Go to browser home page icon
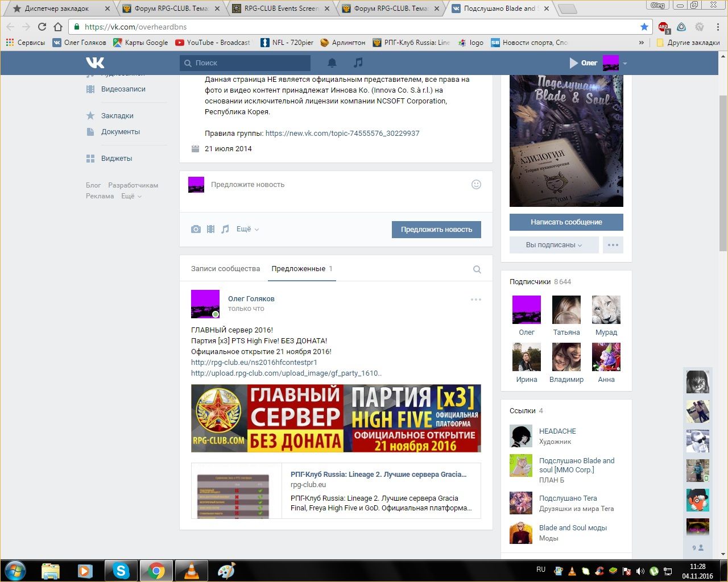This screenshot has width=728, height=582. (x=57, y=27)
